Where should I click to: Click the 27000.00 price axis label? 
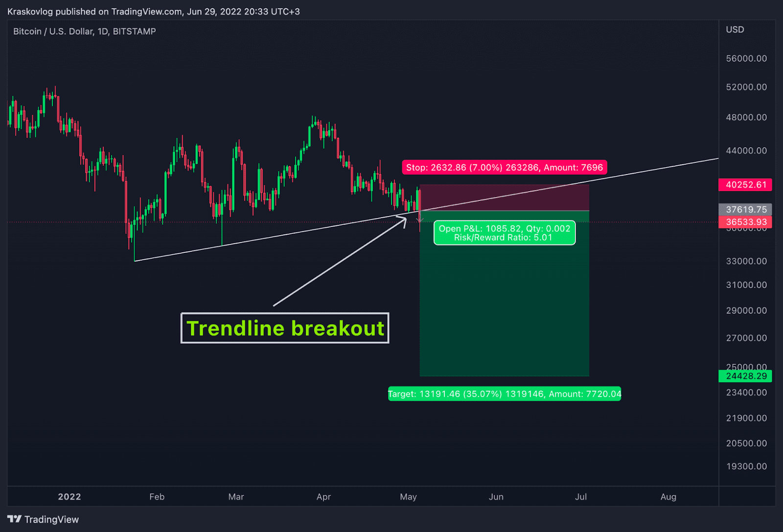[x=746, y=338]
